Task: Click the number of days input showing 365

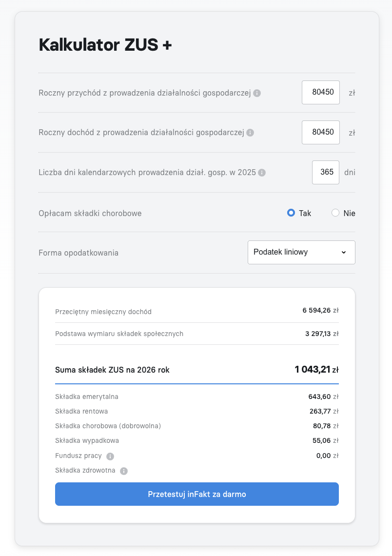Action: [326, 172]
